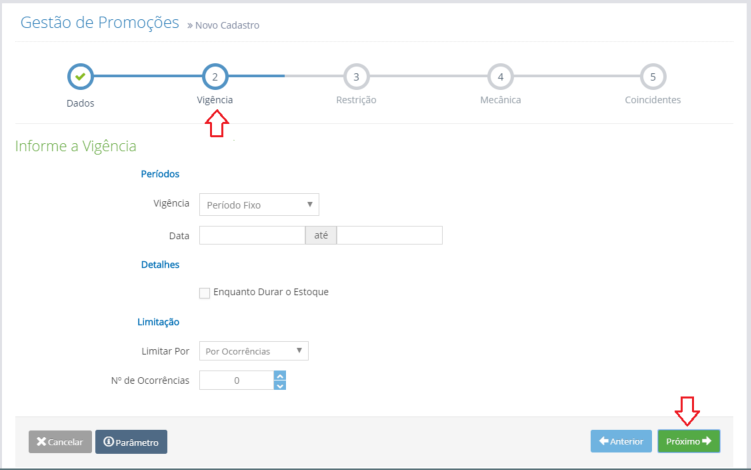Click the Detalhes section heading
This screenshot has height=470, width=751.
click(160, 264)
